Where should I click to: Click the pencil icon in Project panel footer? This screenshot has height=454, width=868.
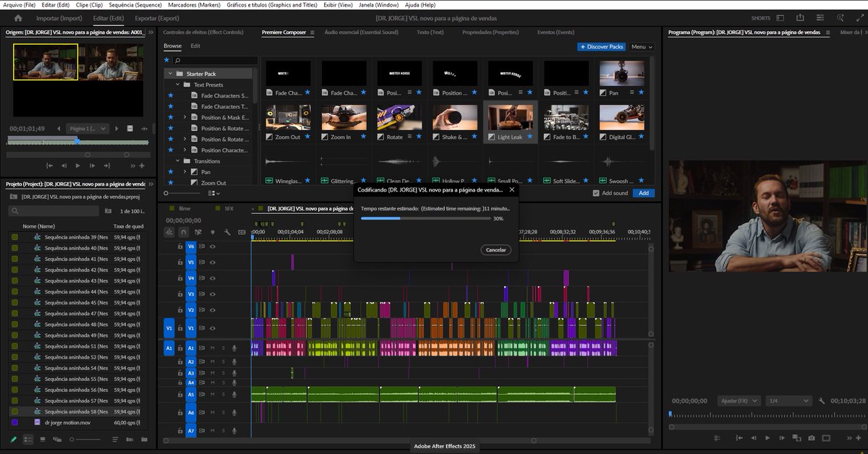(x=13, y=439)
